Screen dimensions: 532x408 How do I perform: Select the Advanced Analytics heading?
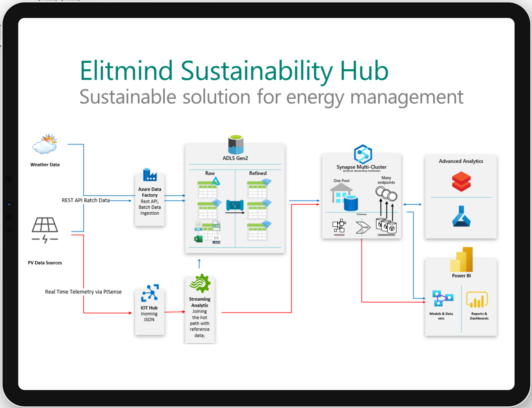click(461, 161)
